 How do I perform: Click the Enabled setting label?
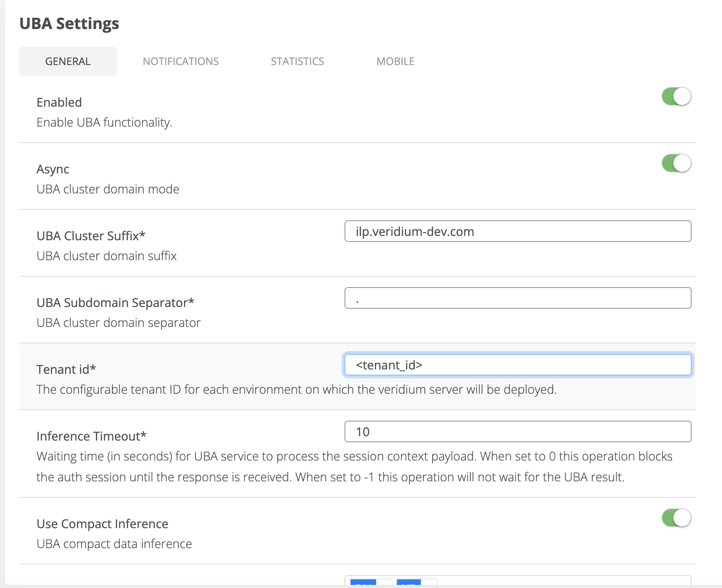tap(59, 102)
